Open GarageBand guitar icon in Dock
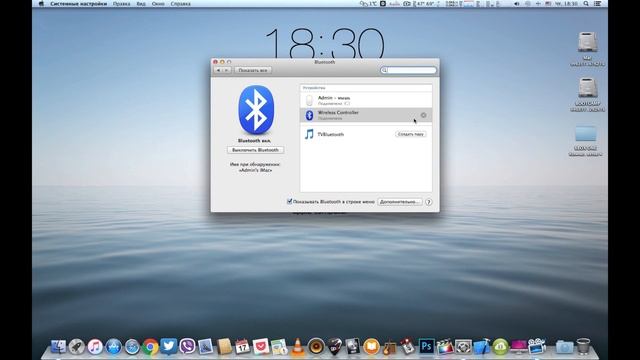Viewport: 640px width, 360px height. [x=390, y=347]
